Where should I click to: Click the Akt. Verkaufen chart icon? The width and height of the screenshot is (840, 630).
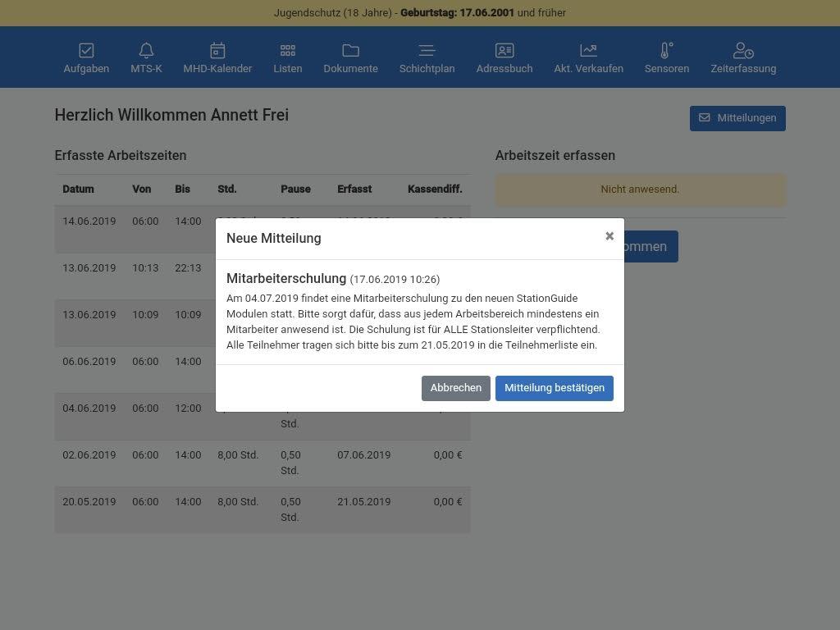pyautogui.click(x=589, y=50)
